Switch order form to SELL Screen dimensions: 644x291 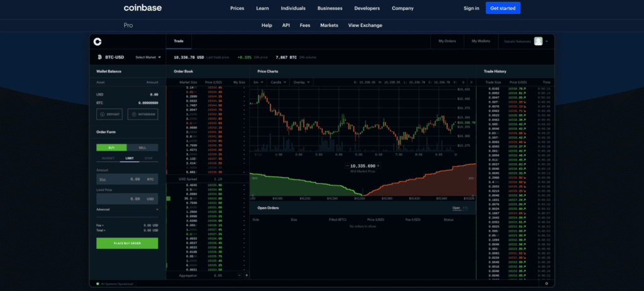(143, 147)
